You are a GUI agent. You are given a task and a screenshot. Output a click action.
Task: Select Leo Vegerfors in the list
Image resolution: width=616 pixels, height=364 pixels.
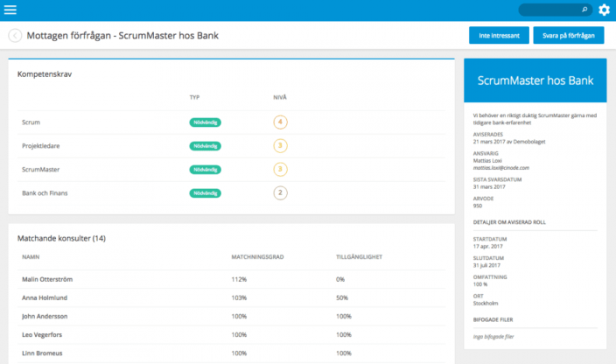tap(44, 335)
